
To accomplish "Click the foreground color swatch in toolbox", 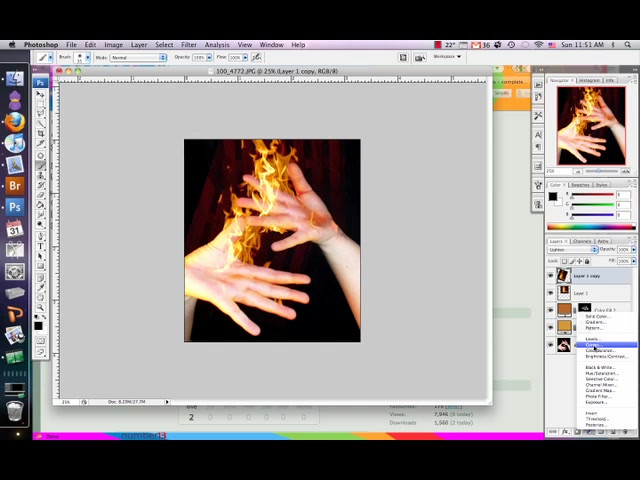I will [x=39, y=325].
